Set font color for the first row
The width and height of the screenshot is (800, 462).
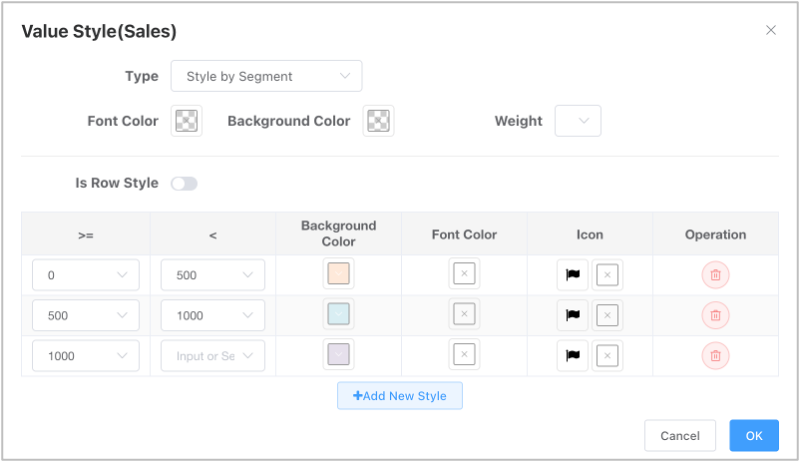[464, 273]
